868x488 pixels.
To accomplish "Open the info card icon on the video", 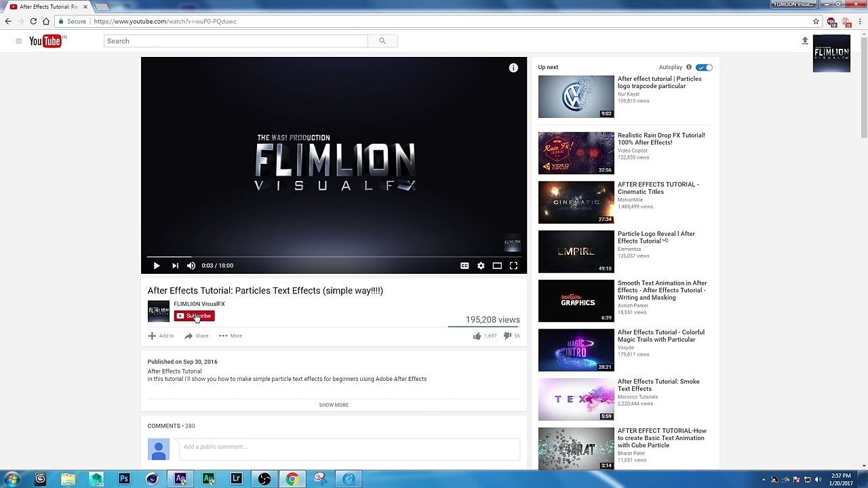I will [x=513, y=68].
